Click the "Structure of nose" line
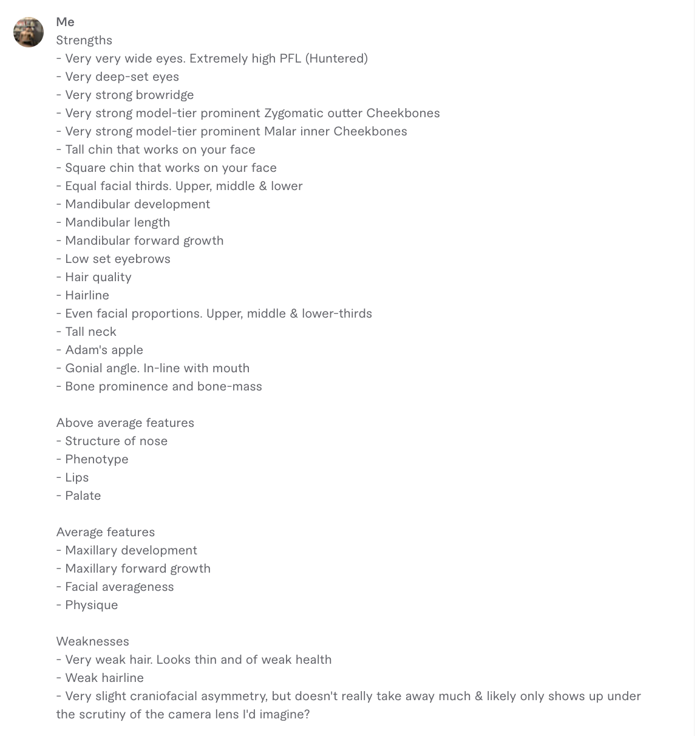Image resolution: width=700 pixels, height=736 pixels. click(112, 441)
